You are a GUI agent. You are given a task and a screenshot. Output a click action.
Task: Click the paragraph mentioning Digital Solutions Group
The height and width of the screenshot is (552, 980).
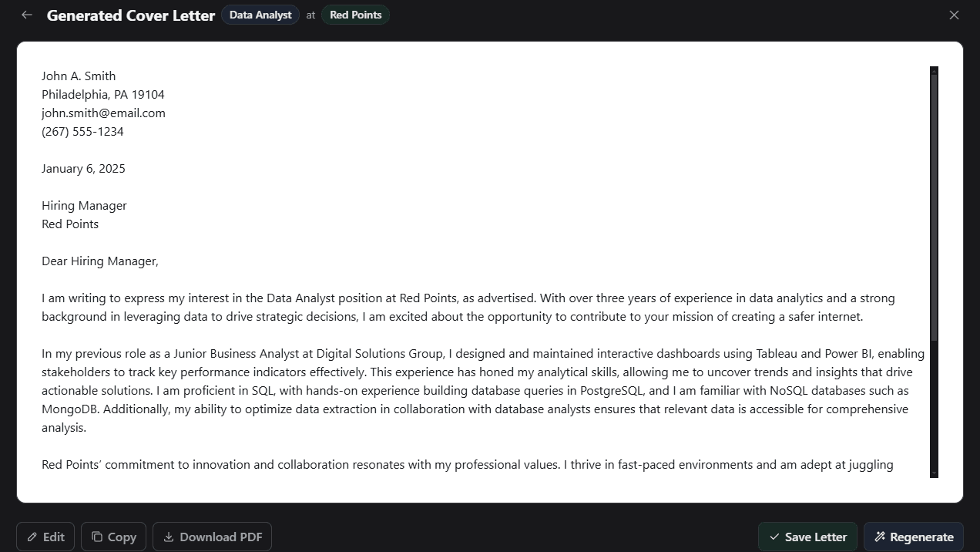pos(483,391)
